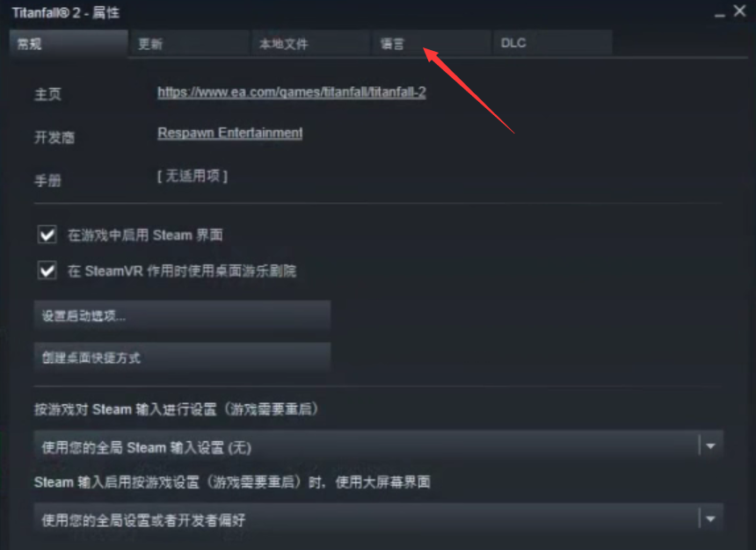Expand the big picture overlay dropdown arrow
The height and width of the screenshot is (550, 756).
710,518
